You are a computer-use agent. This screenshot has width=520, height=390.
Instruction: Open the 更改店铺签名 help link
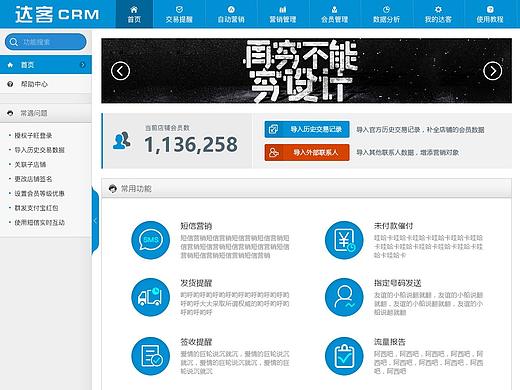(x=33, y=179)
